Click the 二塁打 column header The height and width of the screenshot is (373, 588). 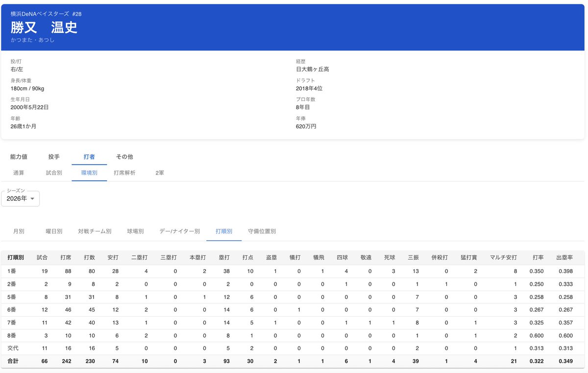tap(139, 257)
